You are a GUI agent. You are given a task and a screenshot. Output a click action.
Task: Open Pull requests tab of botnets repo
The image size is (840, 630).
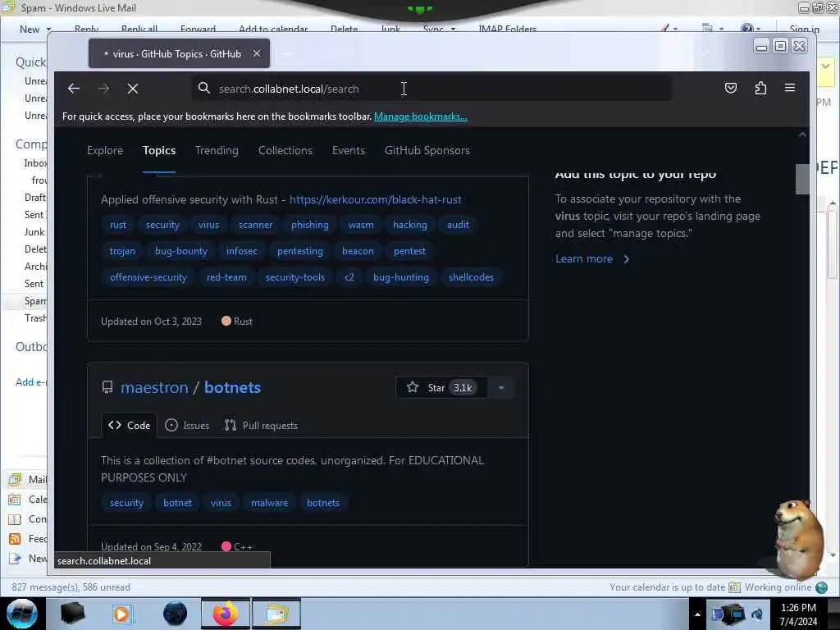[x=261, y=426]
